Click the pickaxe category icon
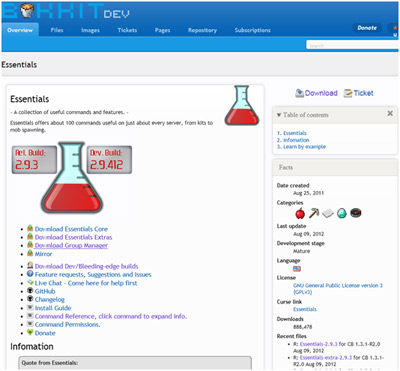 point(314,213)
